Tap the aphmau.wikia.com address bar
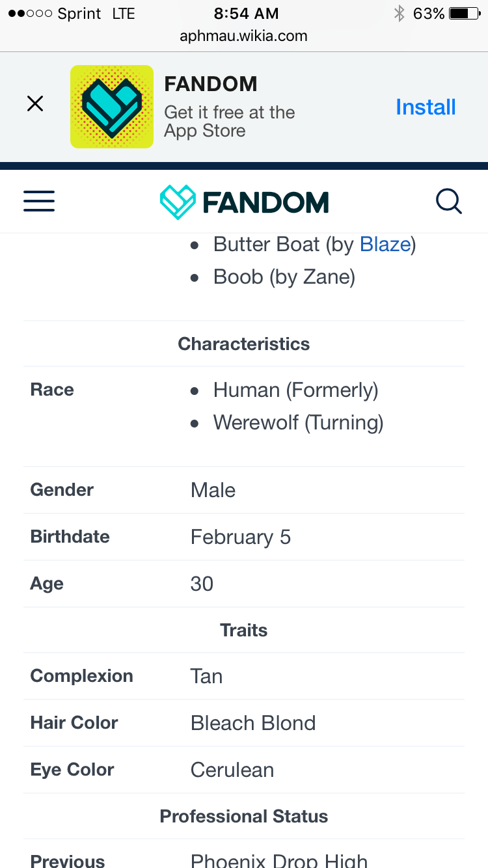The image size is (488, 868). coord(244,36)
